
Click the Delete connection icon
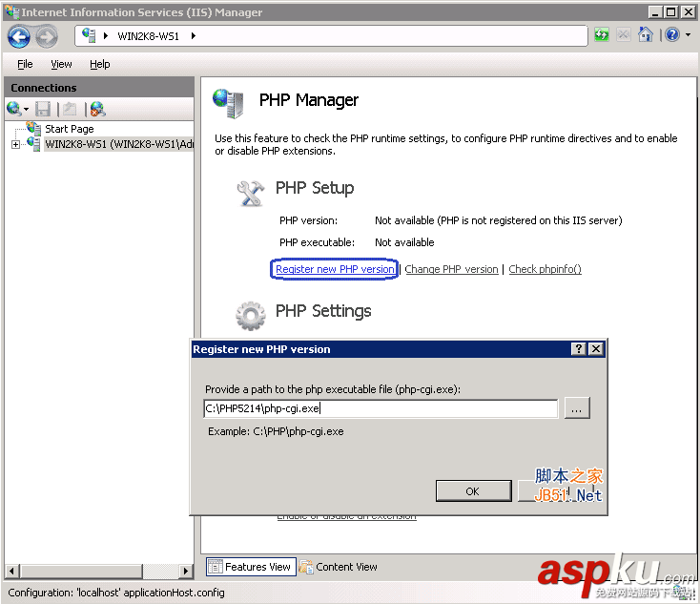[x=98, y=109]
